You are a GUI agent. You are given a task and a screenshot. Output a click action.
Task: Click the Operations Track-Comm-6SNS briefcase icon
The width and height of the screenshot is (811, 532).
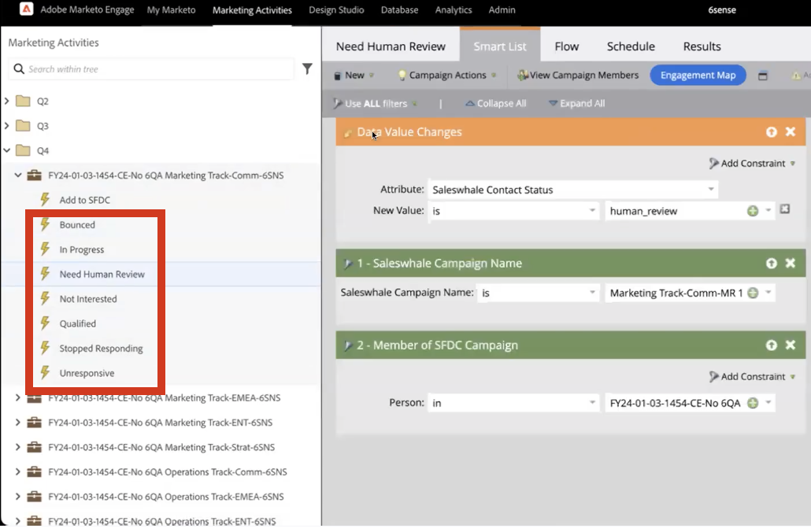point(34,471)
